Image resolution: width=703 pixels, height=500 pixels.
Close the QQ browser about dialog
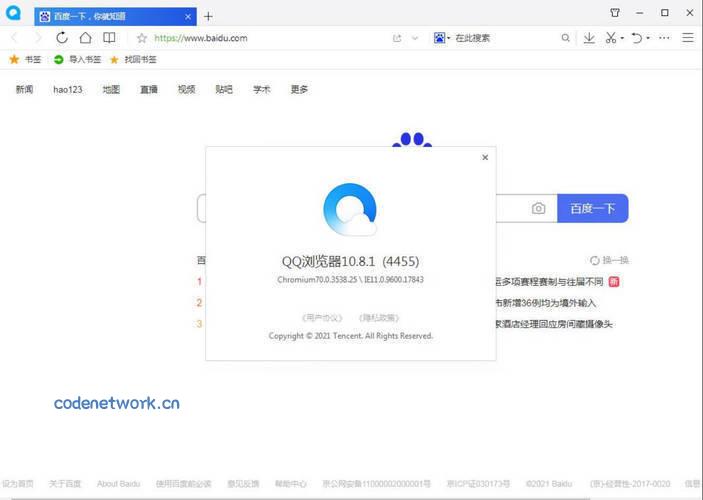pyautogui.click(x=485, y=157)
